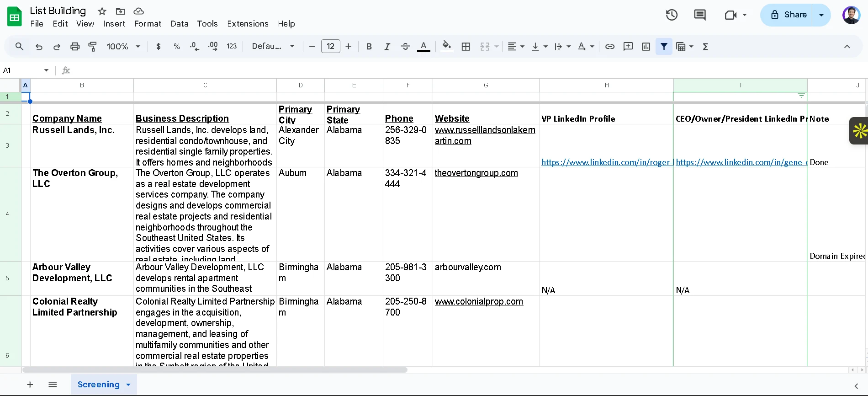Open the fill color picker

(x=447, y=46)
